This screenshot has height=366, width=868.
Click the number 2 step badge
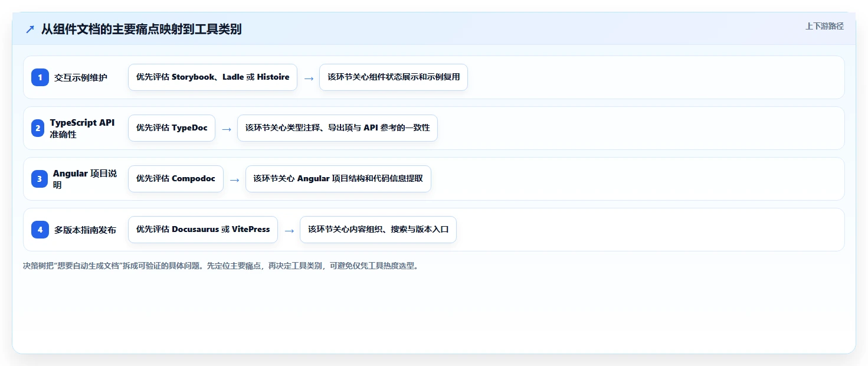point(38,128)
